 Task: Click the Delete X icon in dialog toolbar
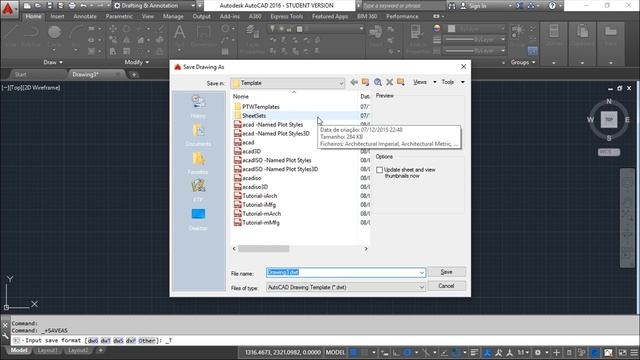pyautogui.click(x=389, y=82)
